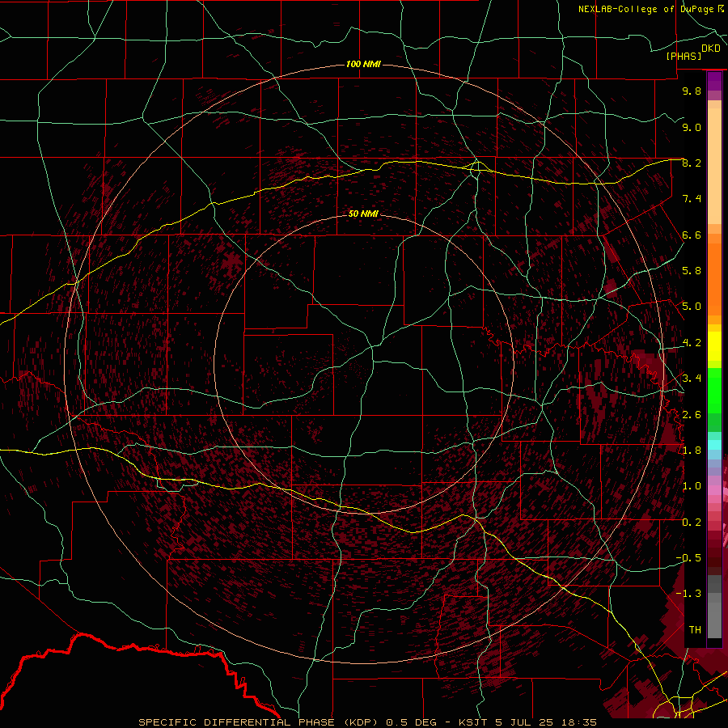
Task: Click the DKD label above the color scale
Action: (711, 49)
